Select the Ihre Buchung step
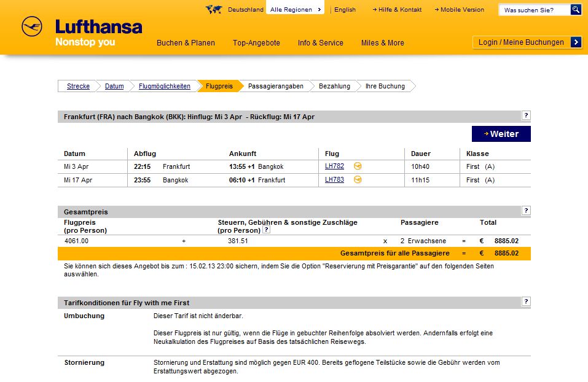The image size is (588, 382). pyautogui.click(x=385, y=86)
